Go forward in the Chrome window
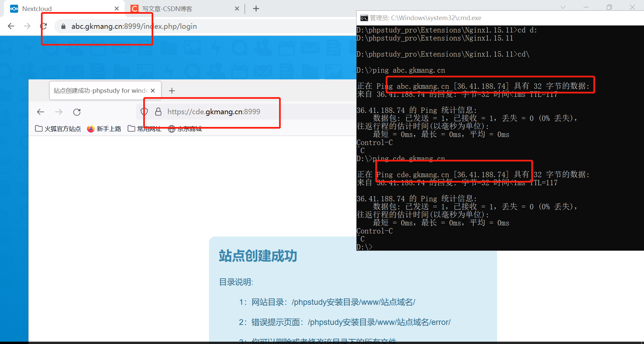This screenshot has width=644, height=344. [x=27, y=26]
